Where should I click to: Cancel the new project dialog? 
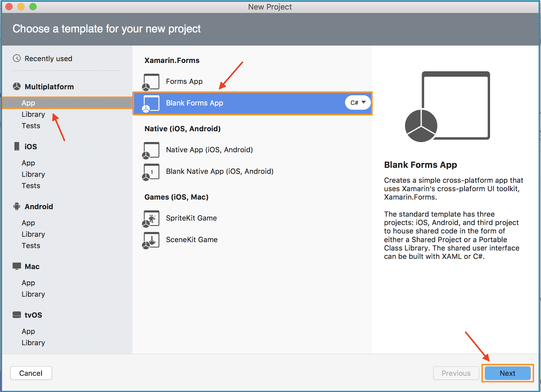pos(31,373)
